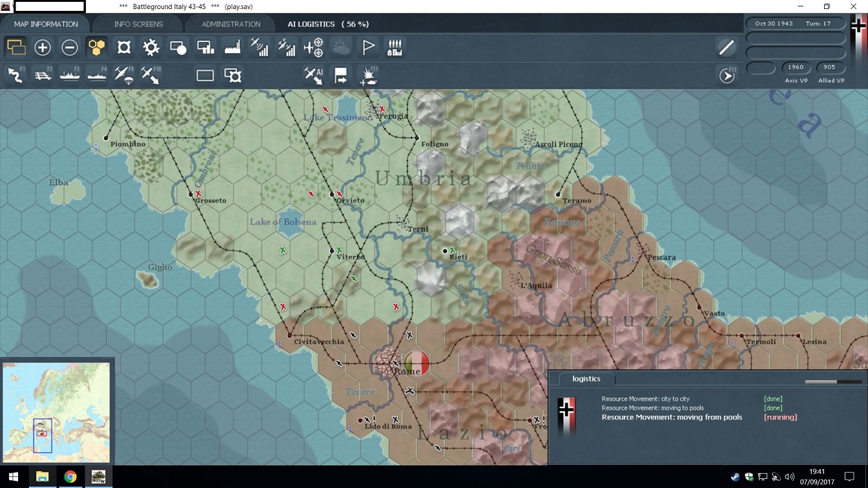Open the MAP INFORMATION tab
The height and width of the screenshot is (488, 868).
(x=46, y=24)
